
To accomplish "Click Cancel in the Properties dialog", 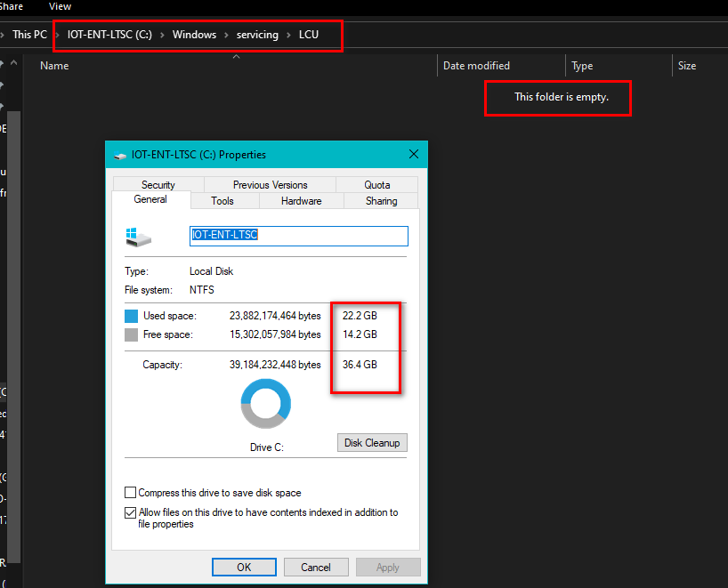I will (316, 568).
